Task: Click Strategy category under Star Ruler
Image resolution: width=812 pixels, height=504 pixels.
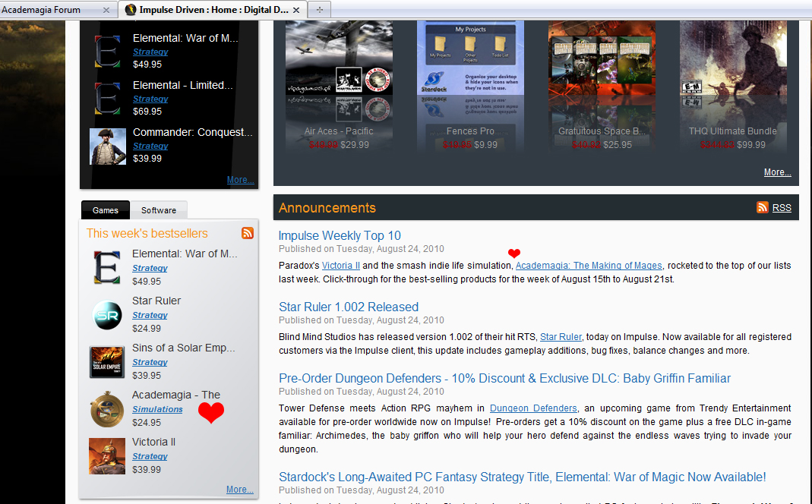Action: [150, 315]
